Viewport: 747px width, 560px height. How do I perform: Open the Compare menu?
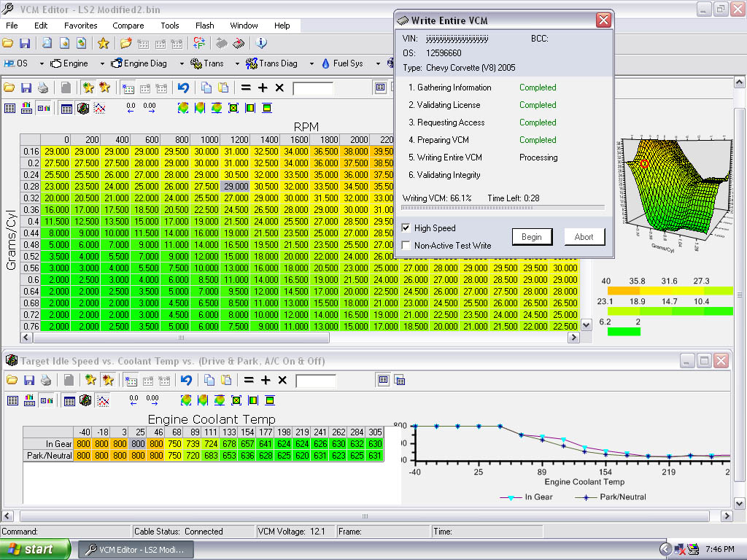tap(128, 25)
